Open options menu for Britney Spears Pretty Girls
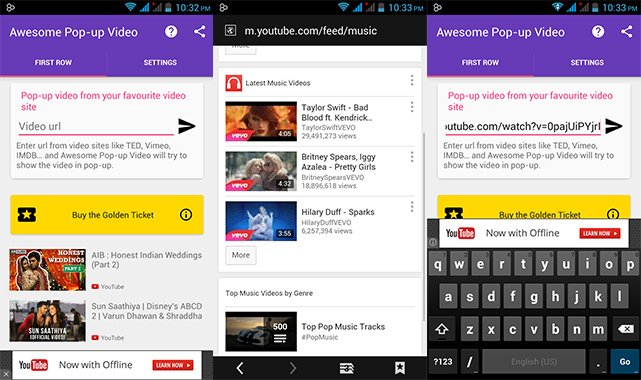 click(412, 156)
